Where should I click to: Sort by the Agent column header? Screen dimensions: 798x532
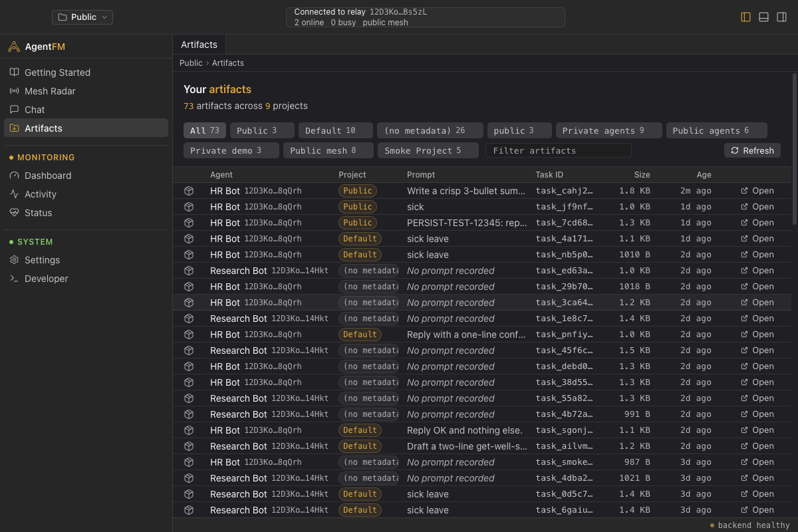pyautogui.click(x=221, y=175)
